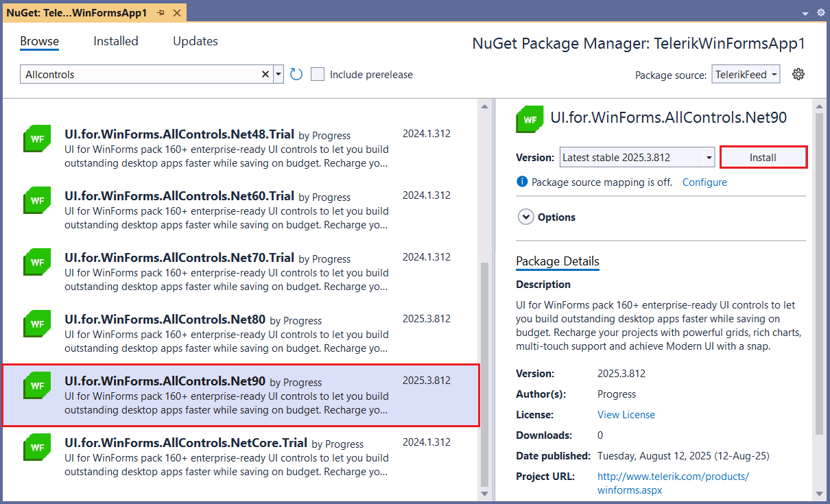Collapse the Options section chevron
Image resolution: width=830 pixels, height=504 pixels.
(x=525, y=216)
